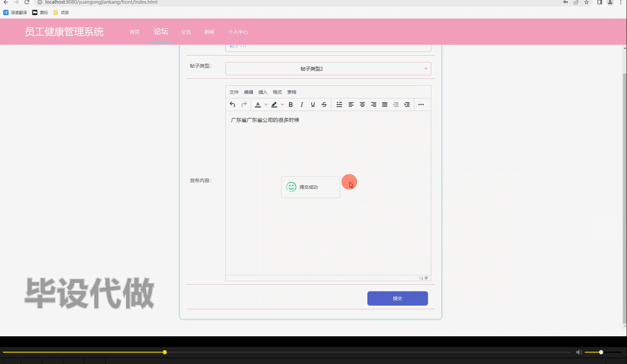Apply bold formatting in the text editor
Viewport: 627px width, 364px height.
(290, 104)
